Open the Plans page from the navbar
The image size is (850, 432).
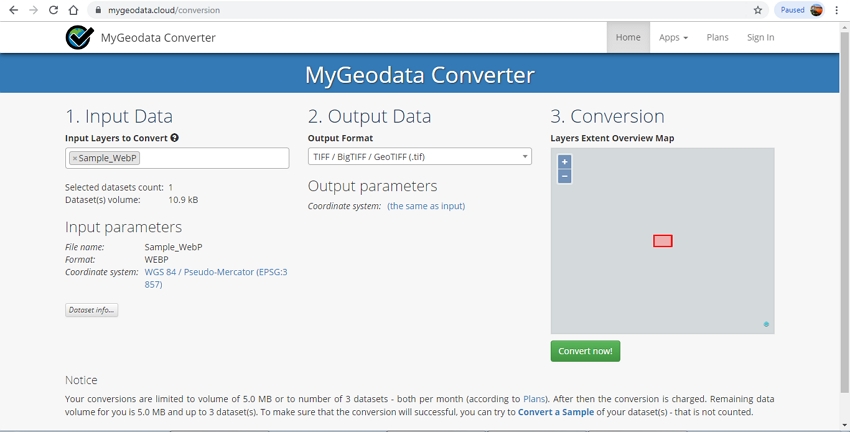click(x=717, y=37)
